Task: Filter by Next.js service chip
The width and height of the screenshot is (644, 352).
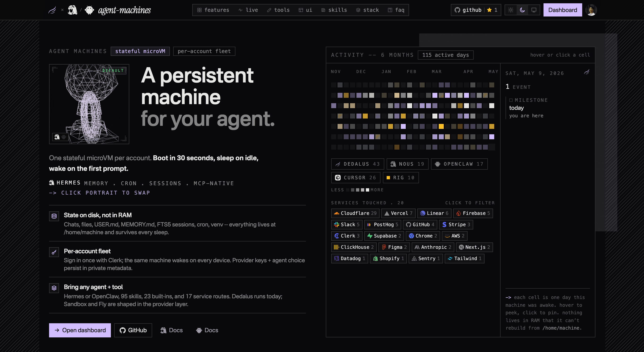Action: pyautogui.click(x=474, y=247)
